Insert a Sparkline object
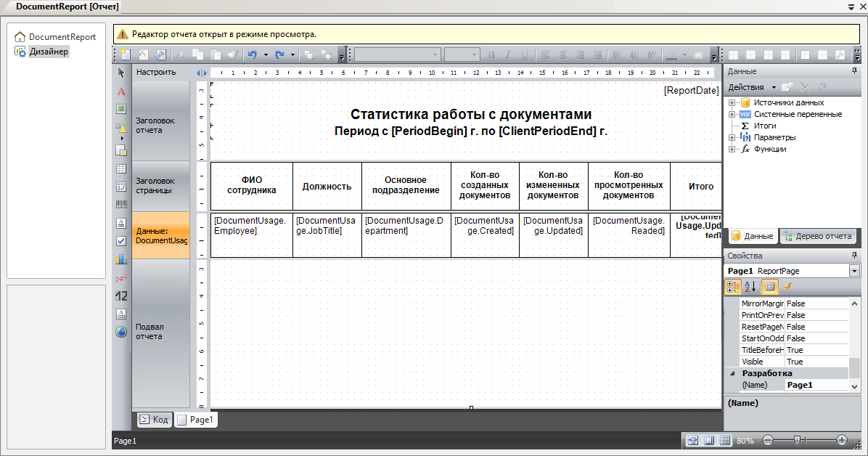This screenshot has width=868, height=456. [x=121, y=277]
